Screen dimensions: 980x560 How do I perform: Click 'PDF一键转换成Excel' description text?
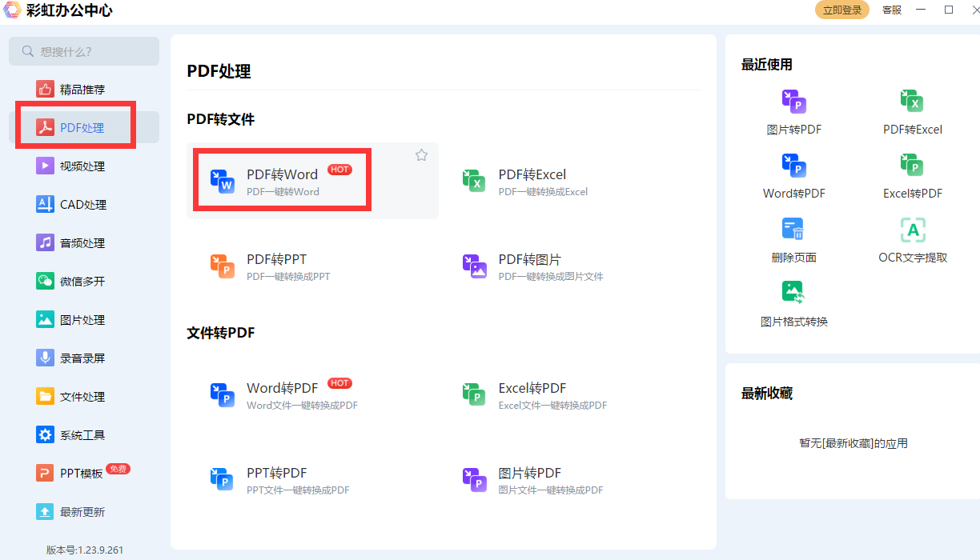543,192
